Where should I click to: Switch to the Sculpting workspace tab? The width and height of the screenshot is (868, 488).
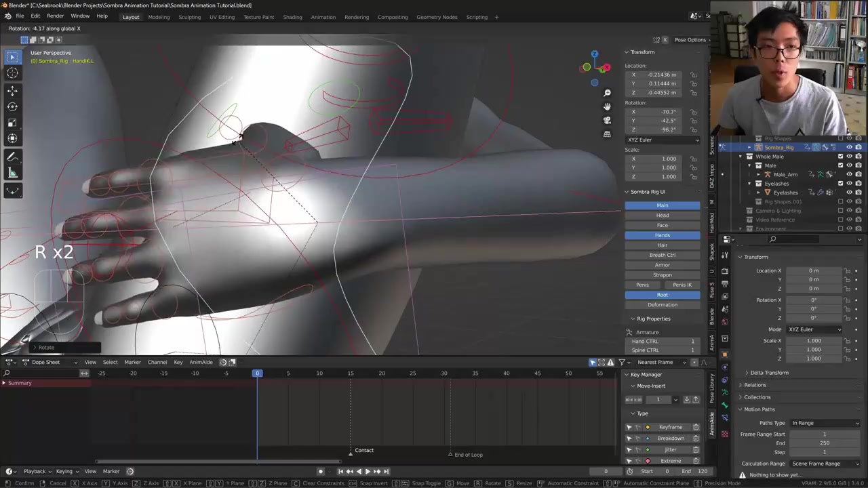(x=189, y=17)
